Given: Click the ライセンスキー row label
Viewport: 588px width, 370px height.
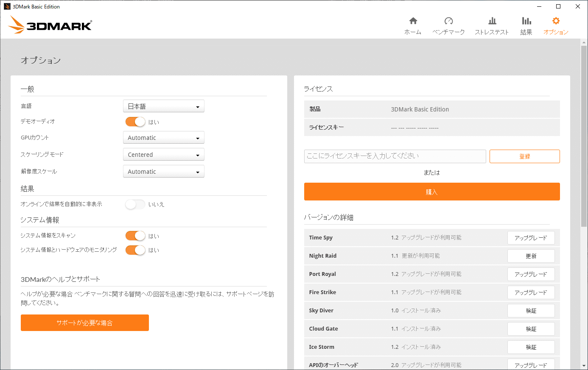Looking at the screenshot, I should tap(326, 127).
